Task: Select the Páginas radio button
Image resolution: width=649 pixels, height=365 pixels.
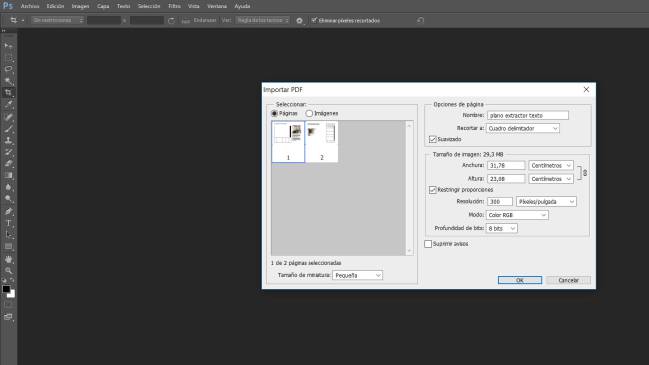Action: (x=274, y=113)
